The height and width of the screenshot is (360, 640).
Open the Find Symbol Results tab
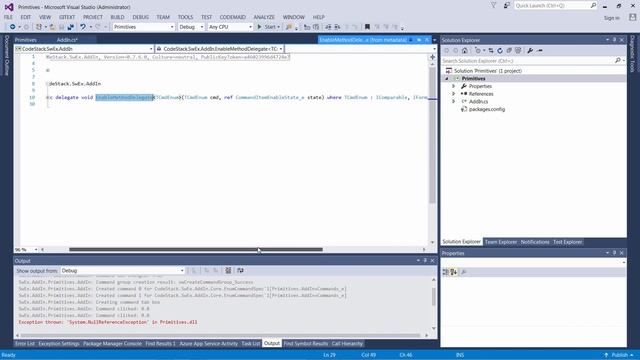(x=306, y=344)
